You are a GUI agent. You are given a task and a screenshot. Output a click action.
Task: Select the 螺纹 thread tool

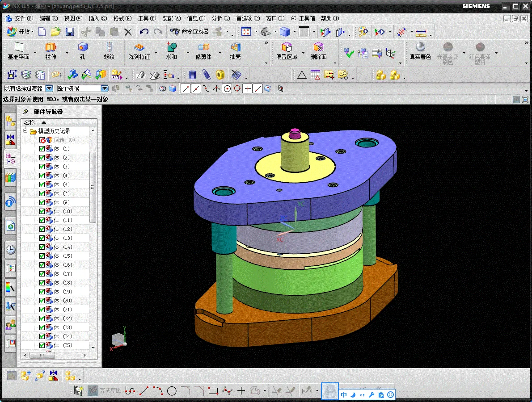tap(109, 51)
